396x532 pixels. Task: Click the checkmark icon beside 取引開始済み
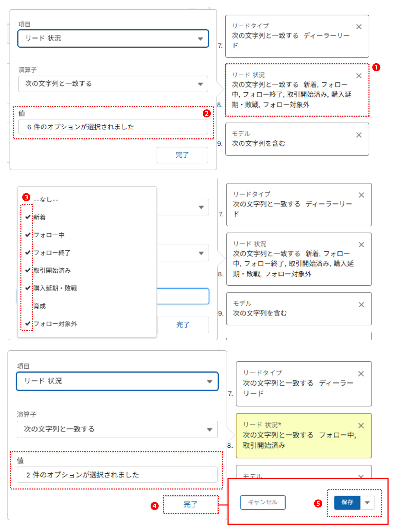(28, 270)
